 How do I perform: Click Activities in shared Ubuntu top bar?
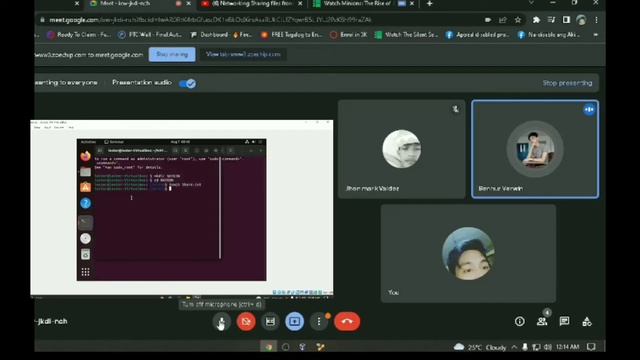coord(88,142)
